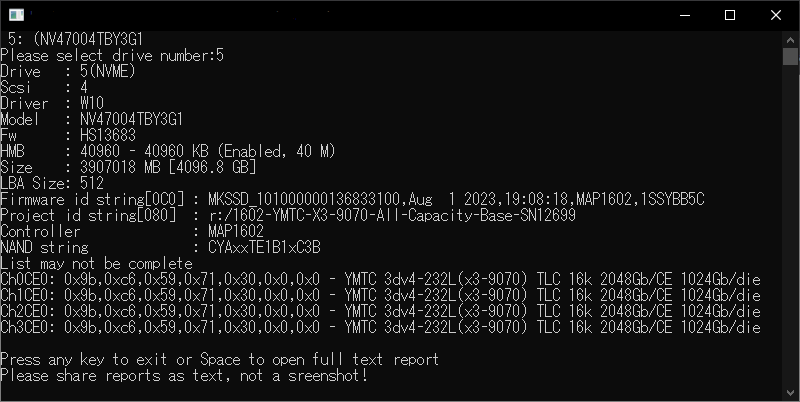Screen dimensions: 800x402
Task: Click the Ch0CE0 flash ID row
Action: (381, 280)
